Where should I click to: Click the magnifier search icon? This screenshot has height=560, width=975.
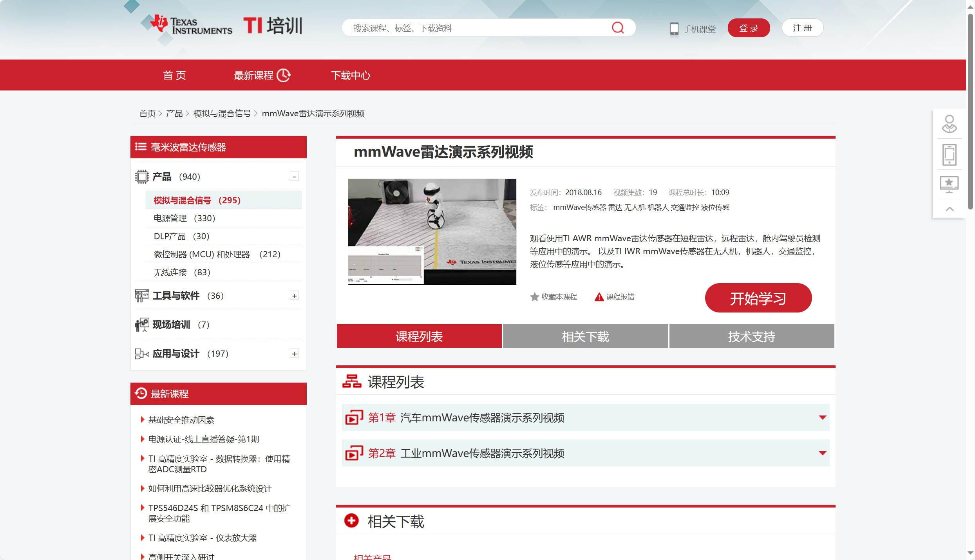[x=618, y=28]
